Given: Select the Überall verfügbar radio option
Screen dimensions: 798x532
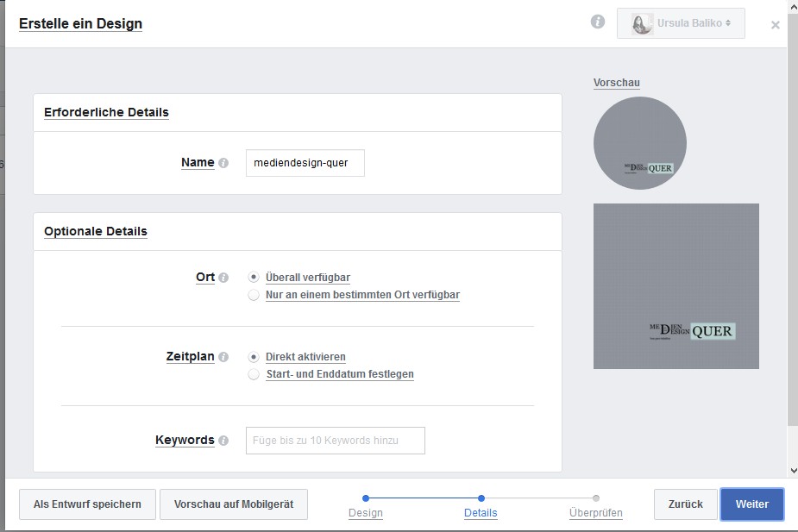Looking at the screenshot, I should (x=254, y=278).
